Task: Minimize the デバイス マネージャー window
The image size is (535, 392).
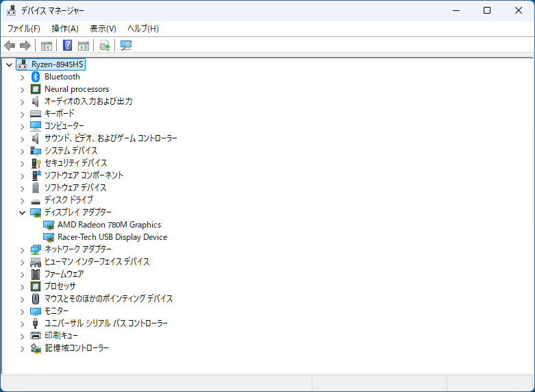Action: click(456, 10)
